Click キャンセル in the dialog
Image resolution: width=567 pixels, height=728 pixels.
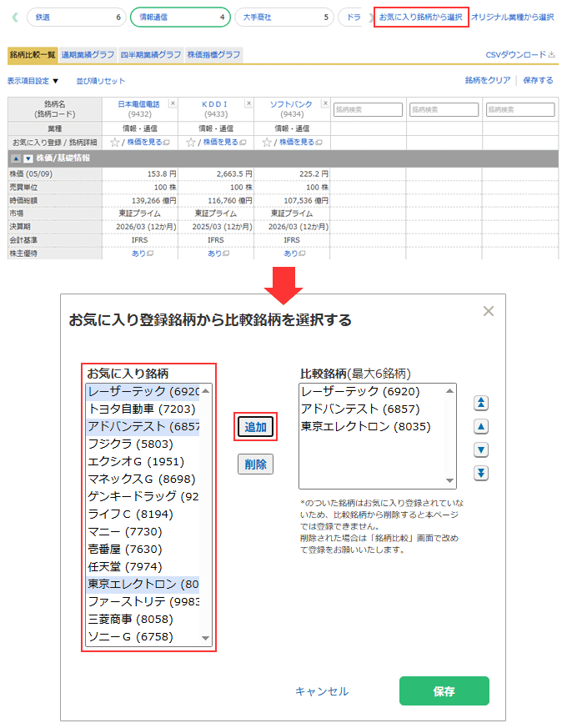pyautogui.click(x=322, y=691)
